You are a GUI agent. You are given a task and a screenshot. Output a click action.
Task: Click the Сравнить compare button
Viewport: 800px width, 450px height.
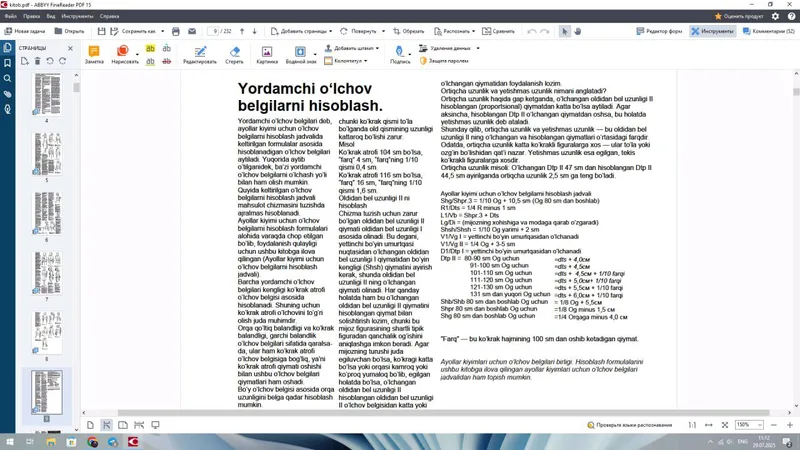click(x=498, y=31)
